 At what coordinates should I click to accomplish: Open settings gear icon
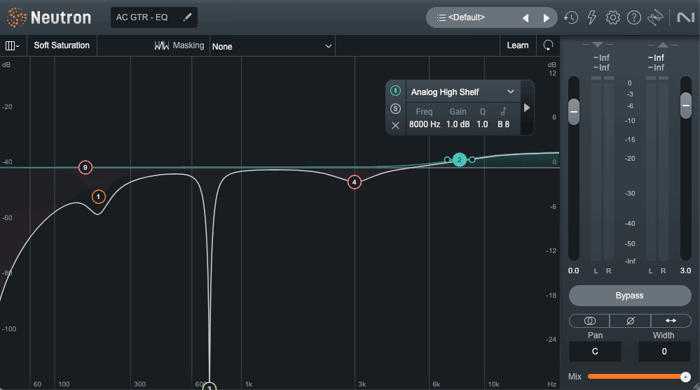[613, 17]
